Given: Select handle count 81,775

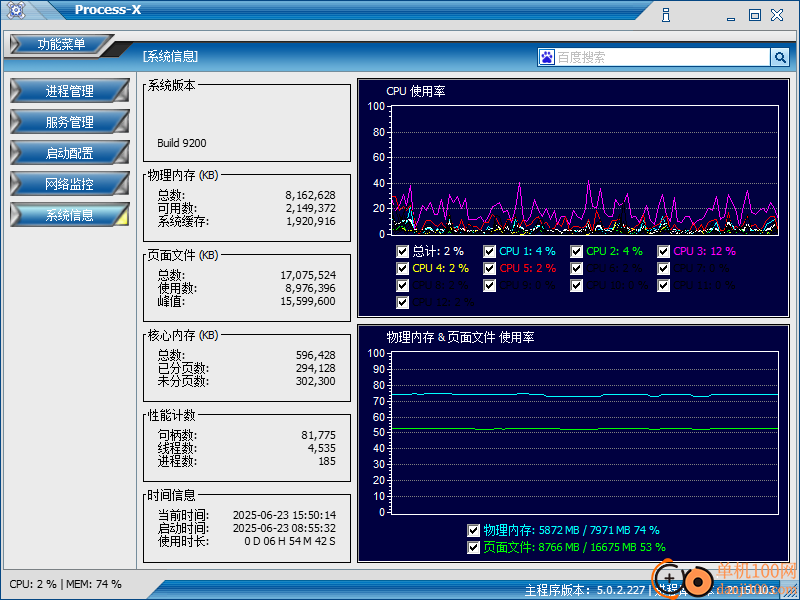Looking at the screenshot, I should [x=318, y=435].
